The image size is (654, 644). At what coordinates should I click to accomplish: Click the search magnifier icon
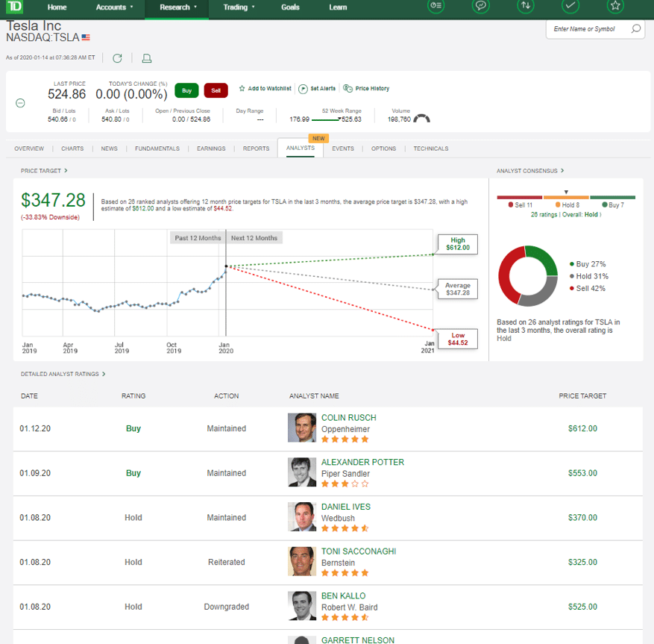(635, 29)
